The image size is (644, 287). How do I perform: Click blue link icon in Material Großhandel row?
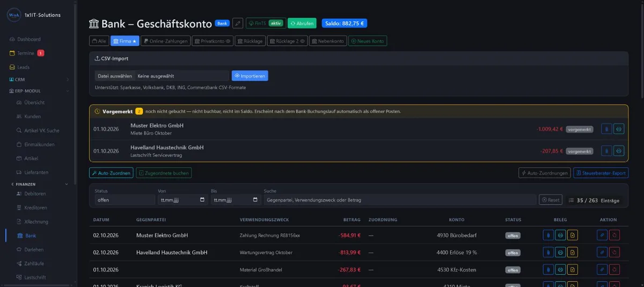tap(602, 269)
